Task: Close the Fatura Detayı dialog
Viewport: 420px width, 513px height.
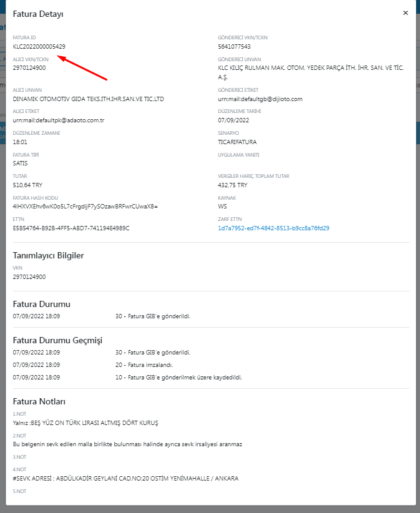Action: [x=406, y=12]
